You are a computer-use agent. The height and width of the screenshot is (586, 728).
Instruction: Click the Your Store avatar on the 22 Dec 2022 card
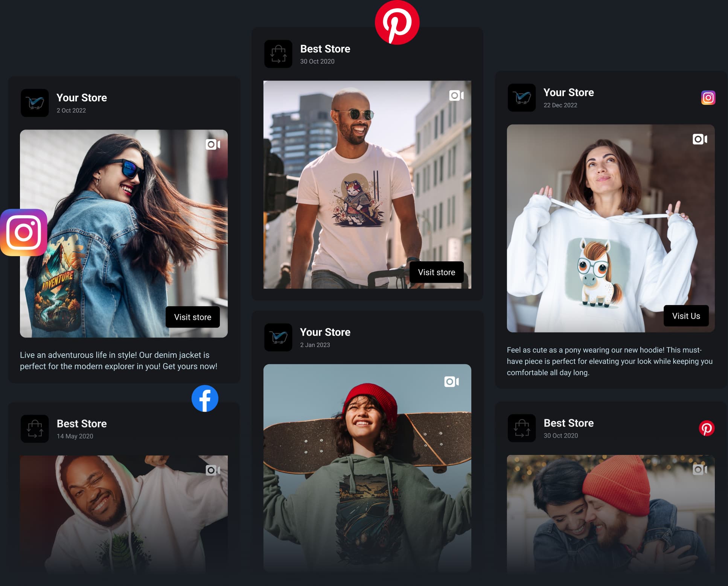522,98
